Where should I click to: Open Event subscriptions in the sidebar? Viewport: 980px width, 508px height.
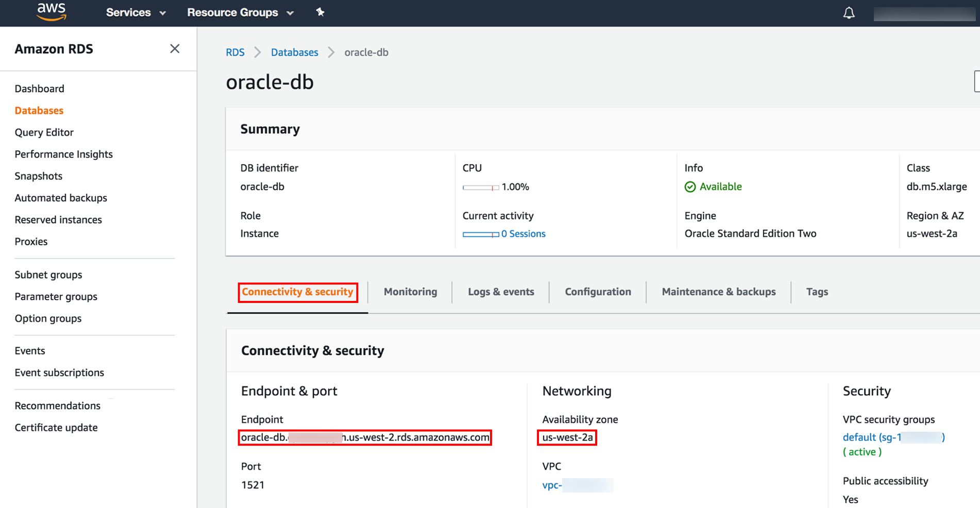click(59, 372)
